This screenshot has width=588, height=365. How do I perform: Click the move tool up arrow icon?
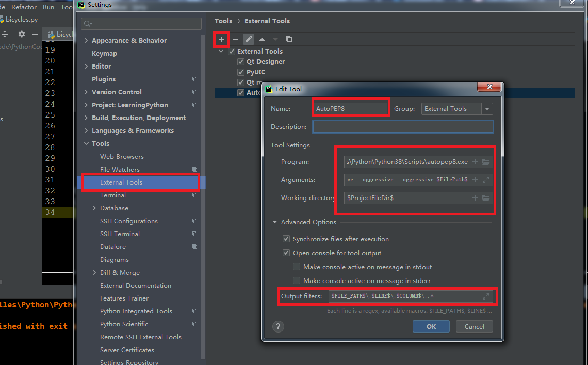tap(262, 39)
